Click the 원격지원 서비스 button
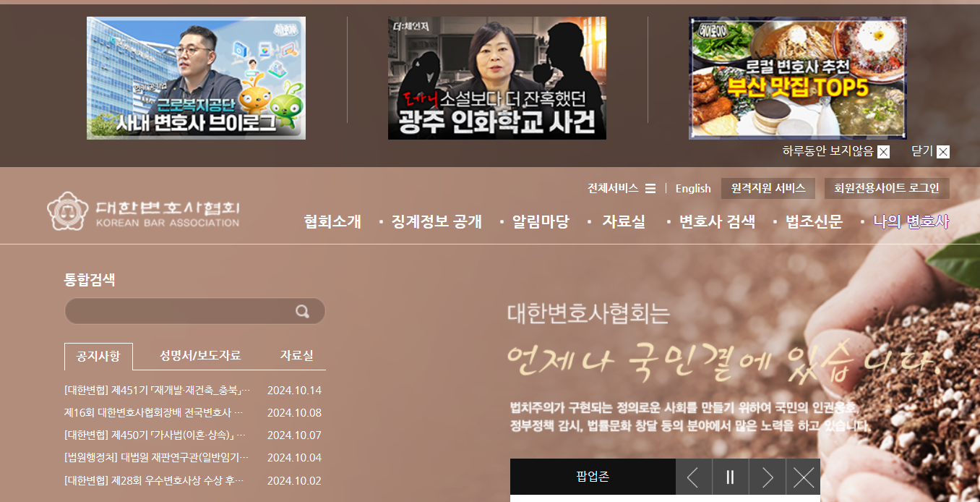The height and width of the screenshot is (502, 980). [x=768, y=188]
